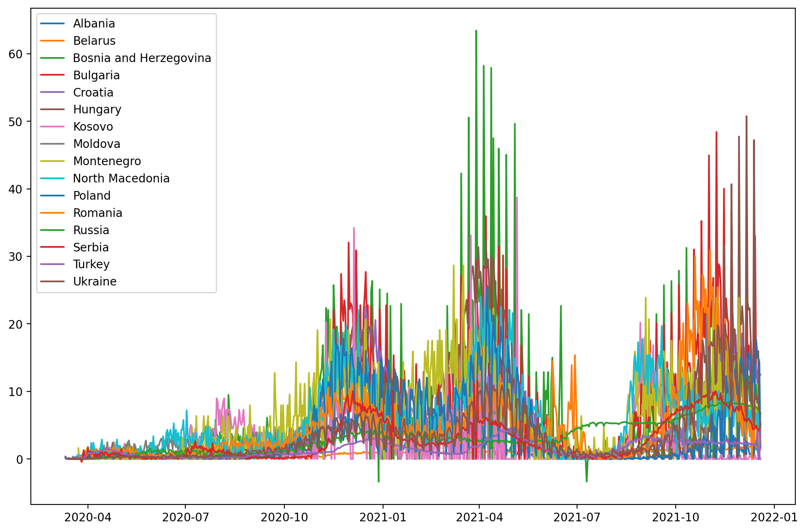Click the tallest green spike above 60

476,31
